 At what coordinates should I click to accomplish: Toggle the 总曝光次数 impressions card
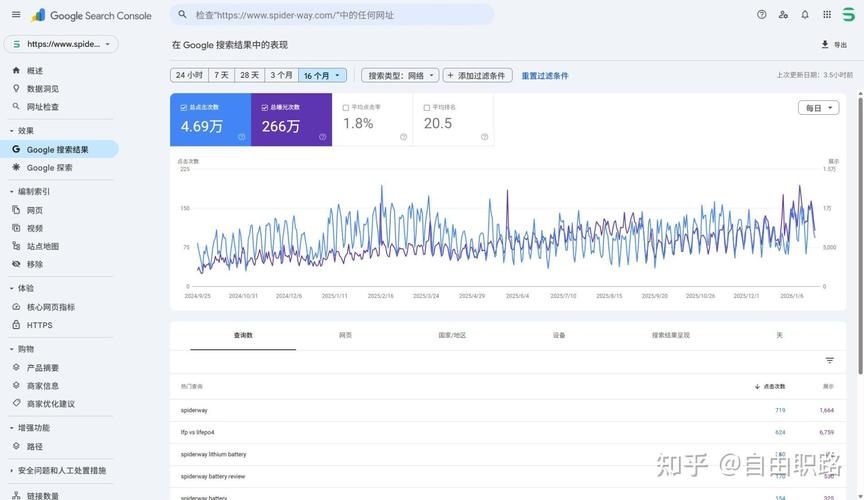tap(291, 120)
